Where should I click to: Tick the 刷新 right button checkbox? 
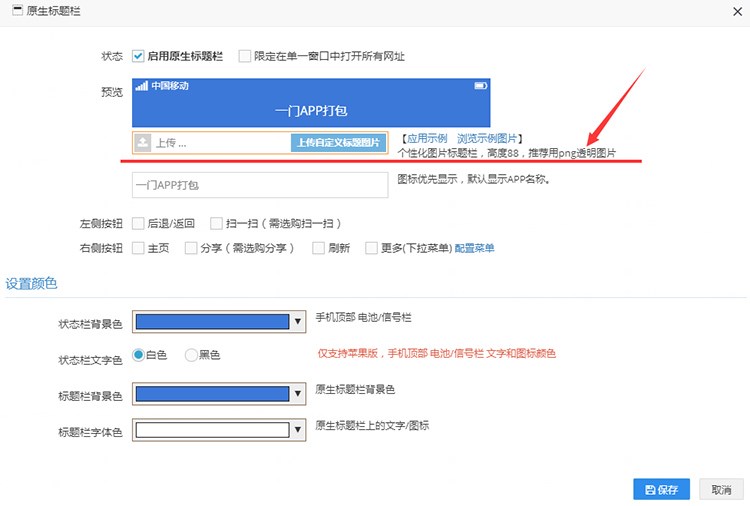click(x=318, y=248)
